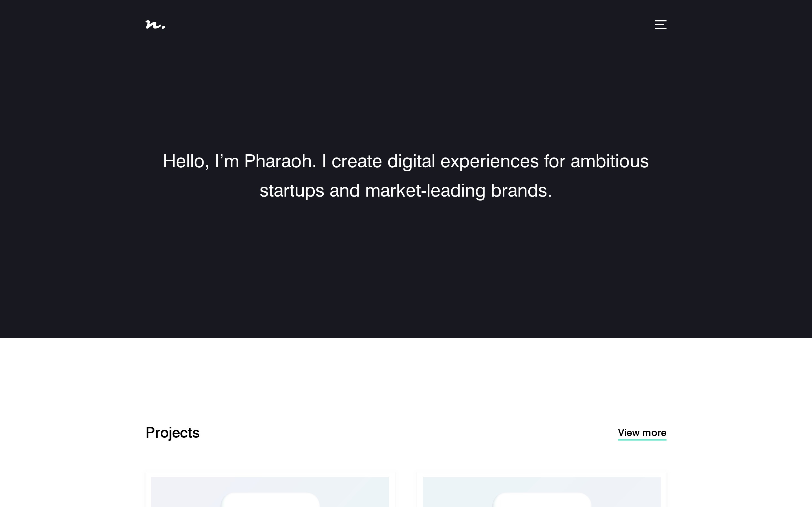Click the word "and" in the tagline
812x507 pixels.
point(345,190)
